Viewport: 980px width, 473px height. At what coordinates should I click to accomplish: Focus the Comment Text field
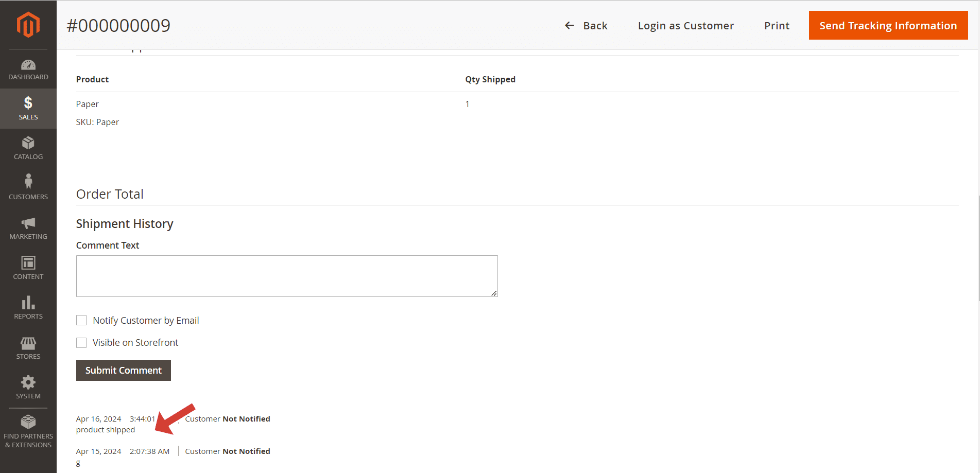point(287,276)
